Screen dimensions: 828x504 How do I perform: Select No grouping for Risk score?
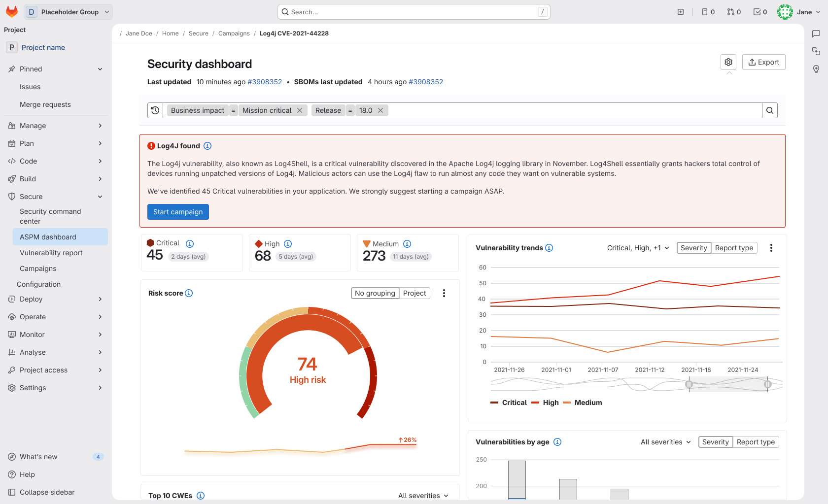pyautogui.click(x=375, y=293)
